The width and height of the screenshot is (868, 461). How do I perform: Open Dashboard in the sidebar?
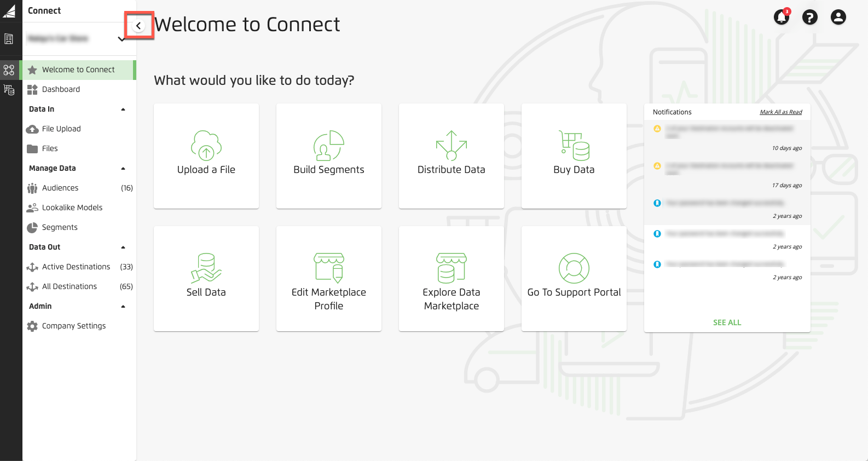pyautogui.click(x=61, y=89)
